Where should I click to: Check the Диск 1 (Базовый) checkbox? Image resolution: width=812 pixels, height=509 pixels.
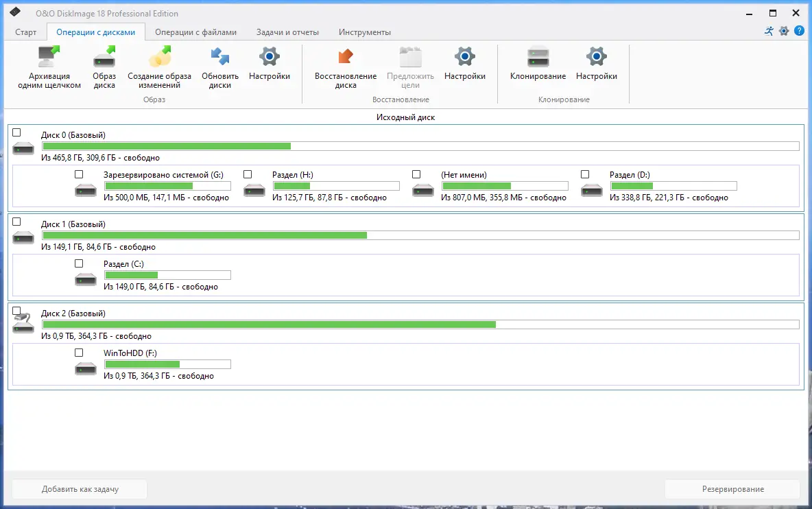16,222
